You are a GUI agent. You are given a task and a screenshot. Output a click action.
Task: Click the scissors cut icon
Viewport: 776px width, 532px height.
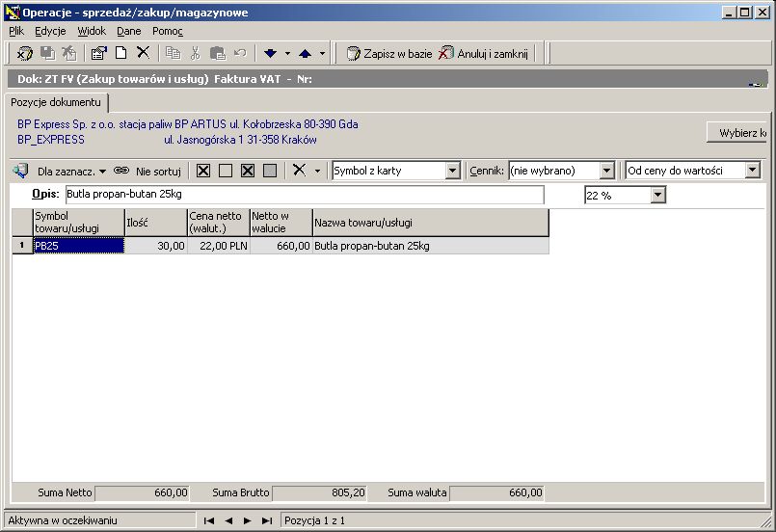(195, 53)
